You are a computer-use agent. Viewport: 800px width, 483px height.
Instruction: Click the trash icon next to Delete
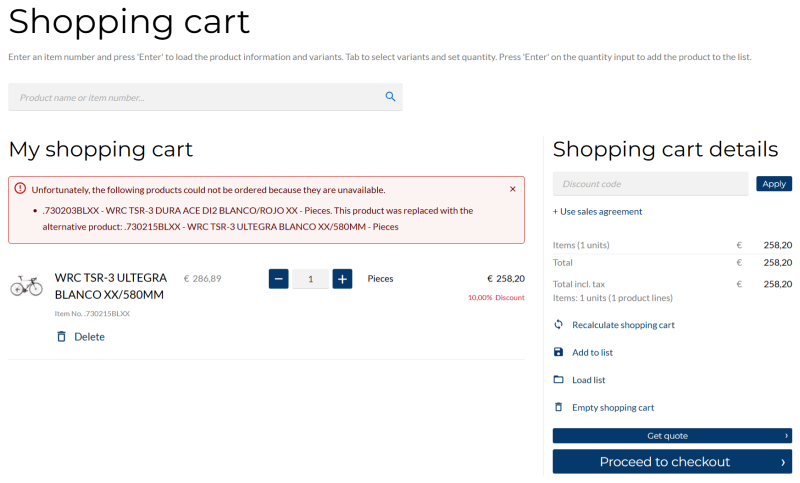click(61, 337)
